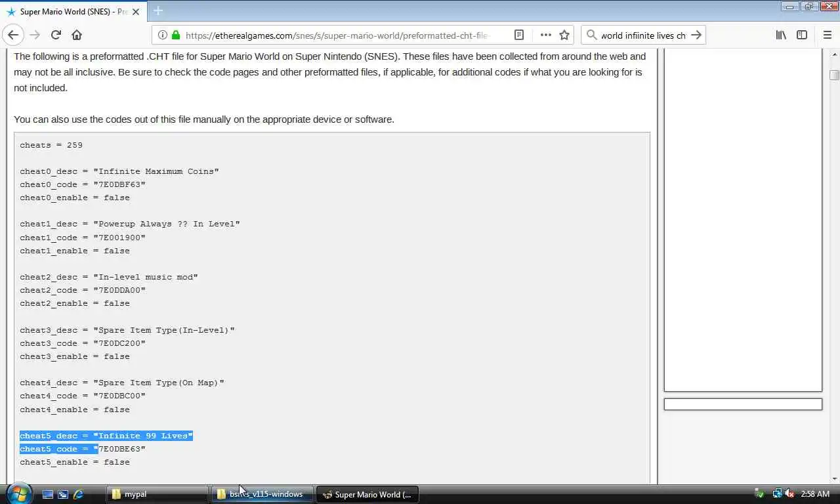Click the 'You can also use the codes' sentence
The image size is (840, 504).
click(x=204, y=119)
